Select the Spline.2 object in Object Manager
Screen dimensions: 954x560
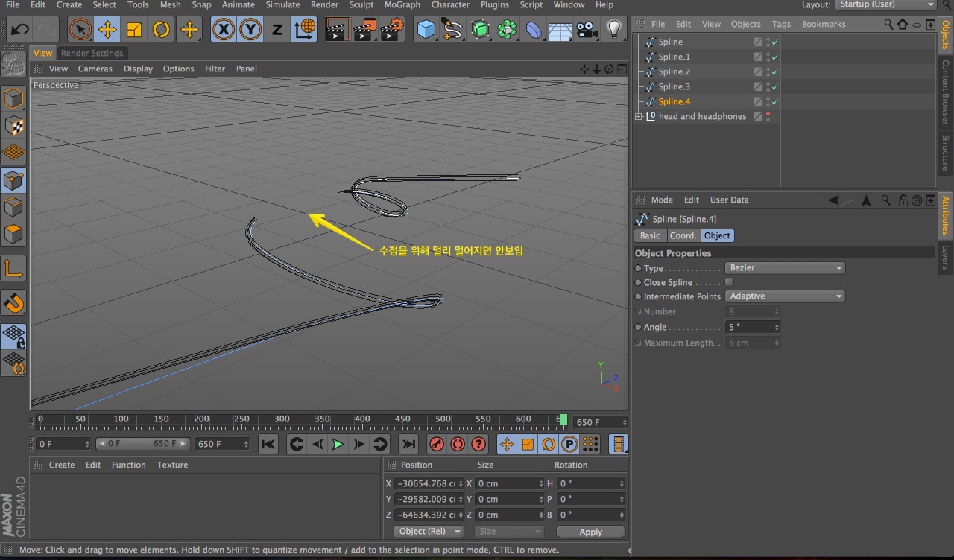pyautogui.click(x=675, y=71)
